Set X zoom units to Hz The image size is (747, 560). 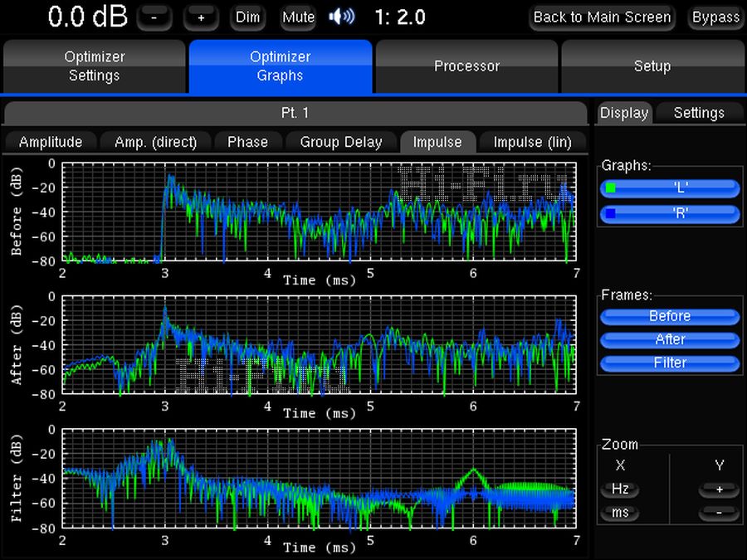pyautogui.click(x=620, y=489)
